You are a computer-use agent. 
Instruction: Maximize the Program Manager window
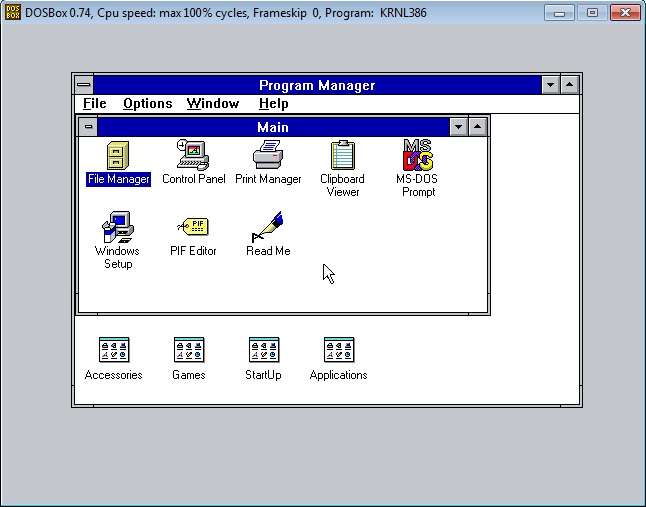(570, 85)
